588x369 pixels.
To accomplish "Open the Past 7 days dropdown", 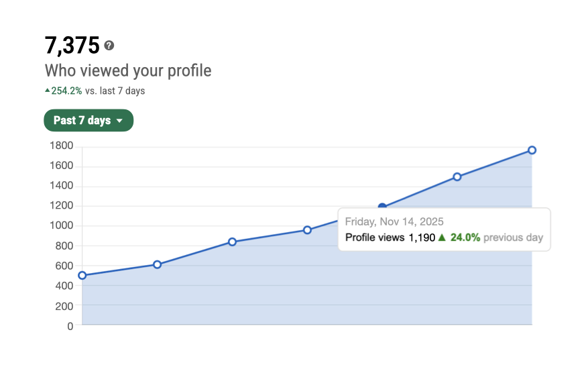I will 89,121.
